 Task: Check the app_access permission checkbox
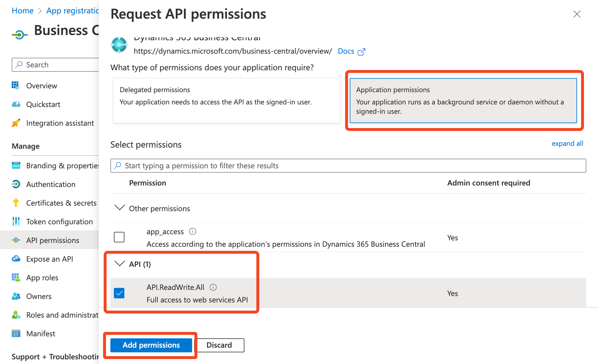click(119, 237)
